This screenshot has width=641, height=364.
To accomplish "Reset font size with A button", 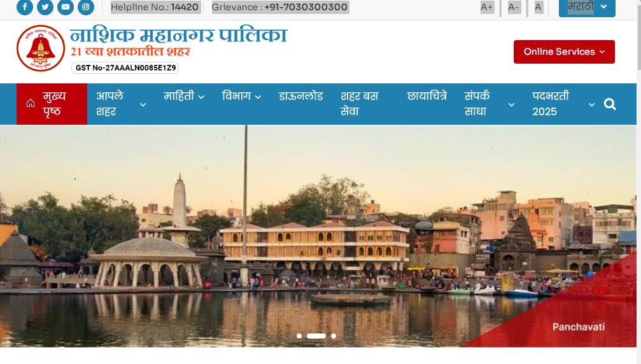I will 538,7.
